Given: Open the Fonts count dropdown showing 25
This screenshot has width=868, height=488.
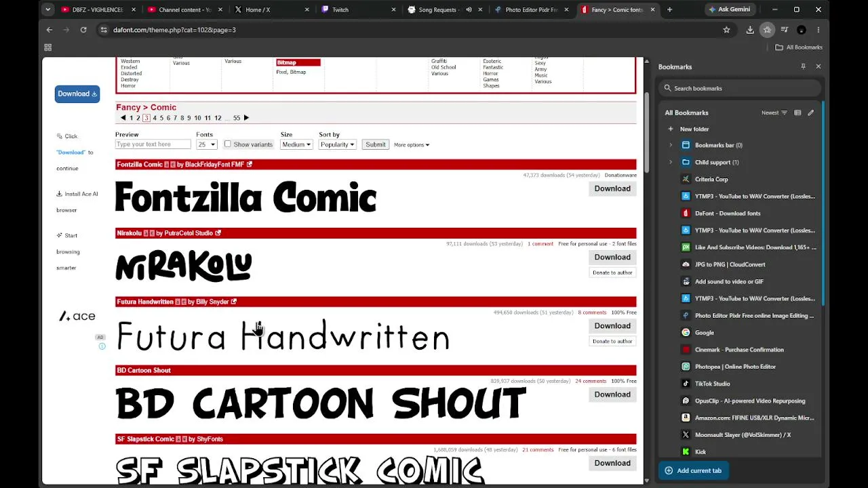Looking at the screenshot, I should coord(207,144).
